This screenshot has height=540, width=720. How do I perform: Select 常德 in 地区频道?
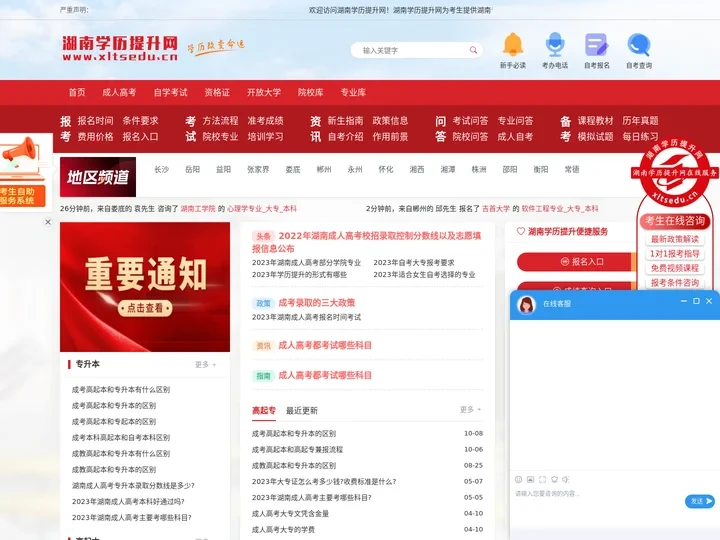572,169
